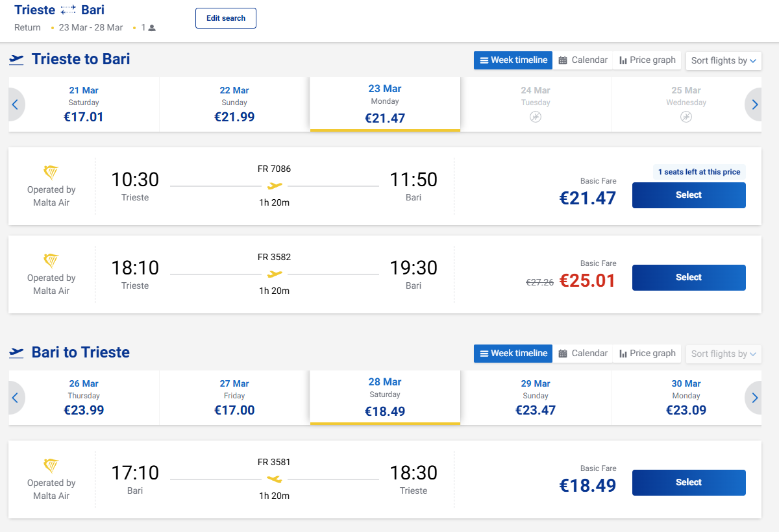The image size is (779, 532).
Task: Click return previous dates left arrow
Action: (x=16, y=398)
